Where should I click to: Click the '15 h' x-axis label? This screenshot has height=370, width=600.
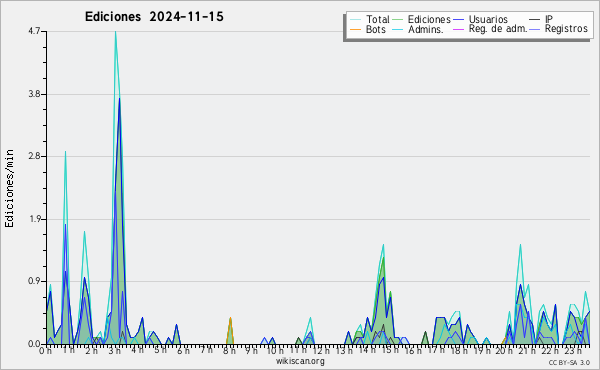coord(390,350)
